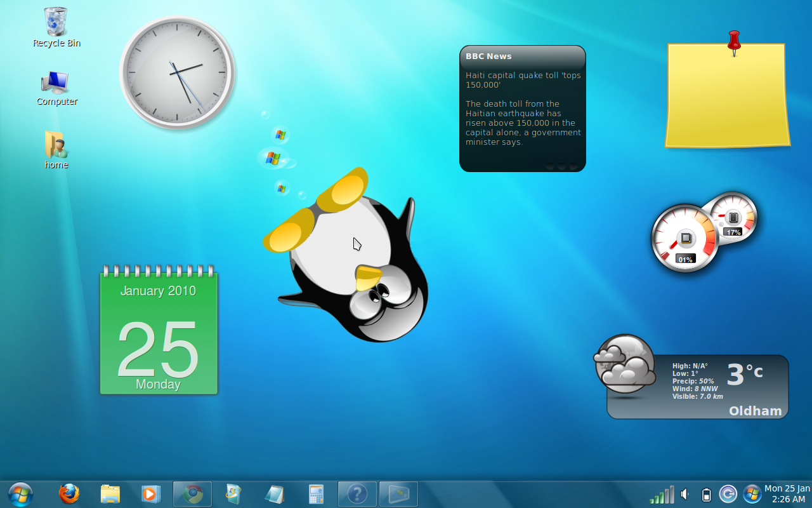Image resolution: width=812 pixels, height=508 pixels.
Task: Open the Recycle Bin desktop icon
Action: point(56,28)
